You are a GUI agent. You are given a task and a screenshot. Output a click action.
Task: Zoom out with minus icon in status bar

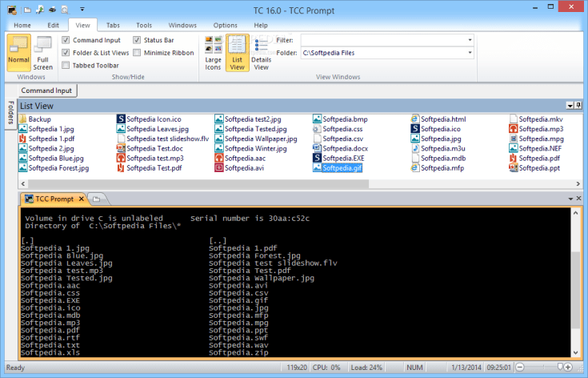pos(520,367)
